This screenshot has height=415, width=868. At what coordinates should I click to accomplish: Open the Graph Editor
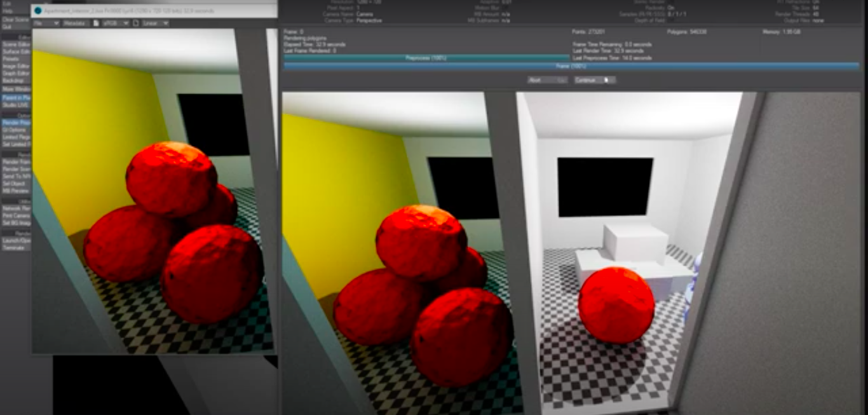[15, 74]
